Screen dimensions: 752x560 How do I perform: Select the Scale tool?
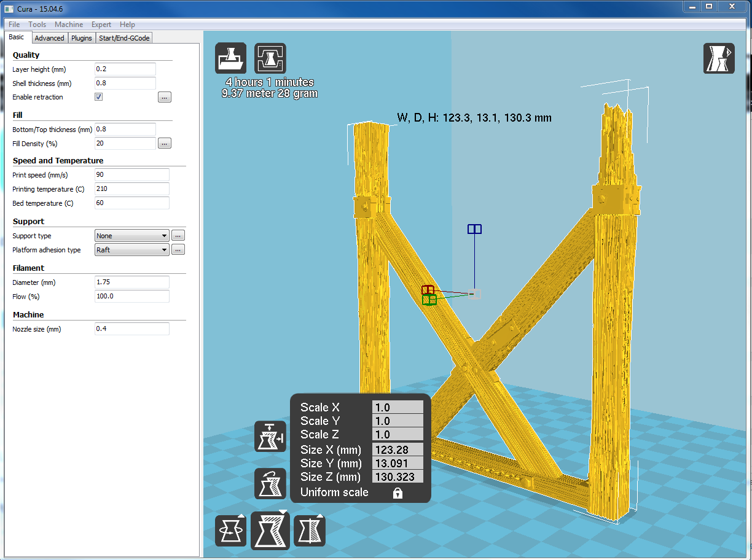(270, 531)
